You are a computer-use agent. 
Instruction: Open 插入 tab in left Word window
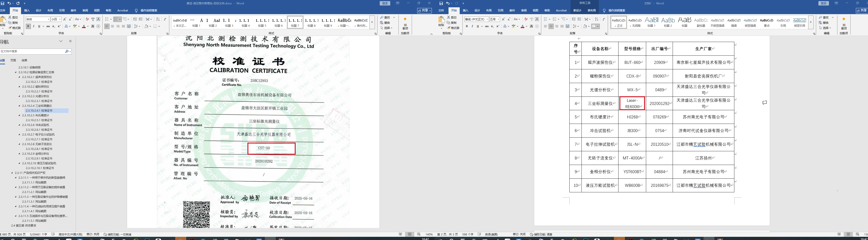coord(27,10)
